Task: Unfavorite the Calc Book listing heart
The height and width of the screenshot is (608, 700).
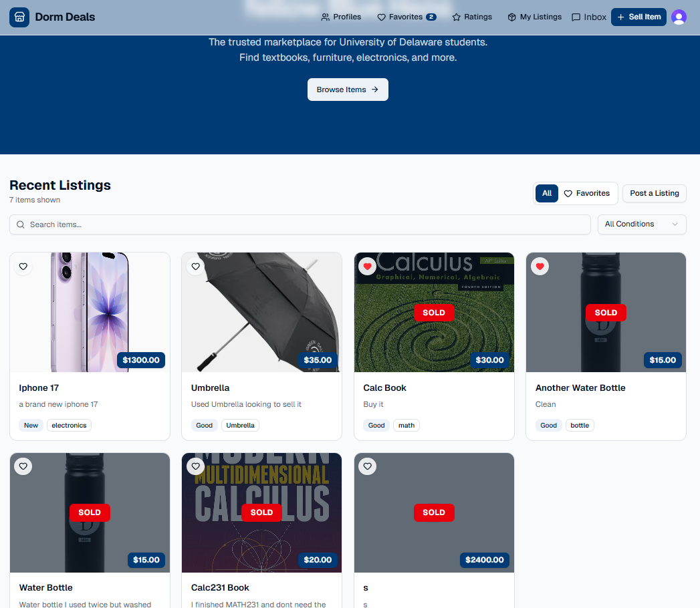Action: point(368,267)
